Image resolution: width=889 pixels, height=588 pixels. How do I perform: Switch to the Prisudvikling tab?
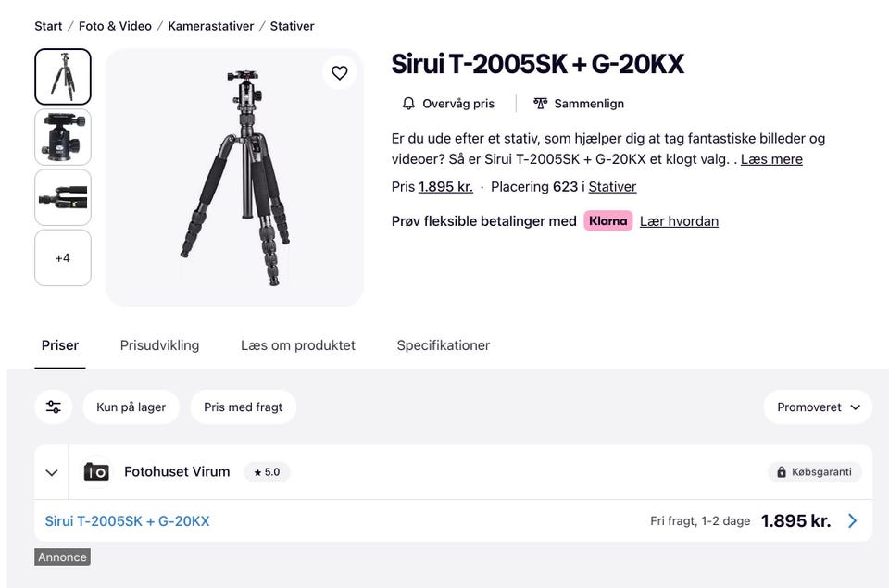(x=159, y=345)
